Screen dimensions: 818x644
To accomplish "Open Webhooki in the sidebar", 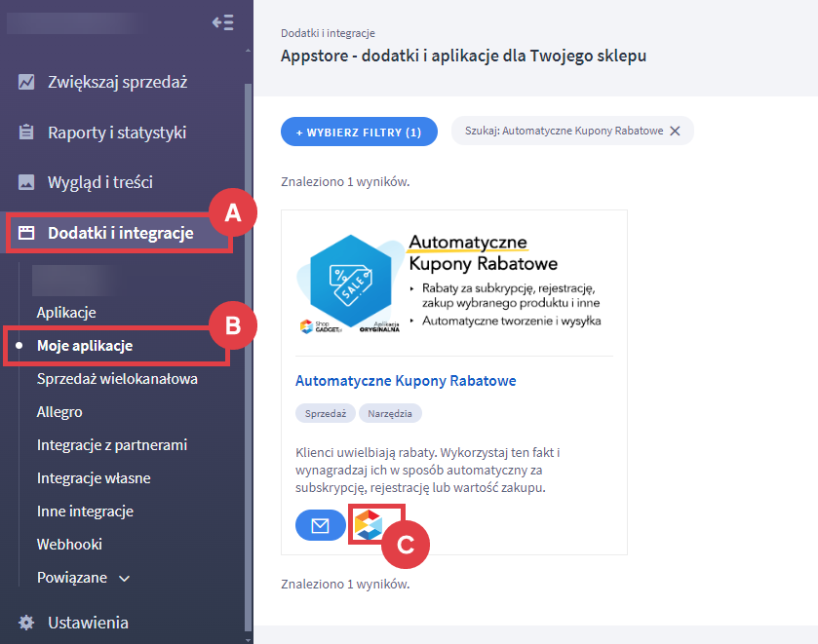I will pos(69,545).
